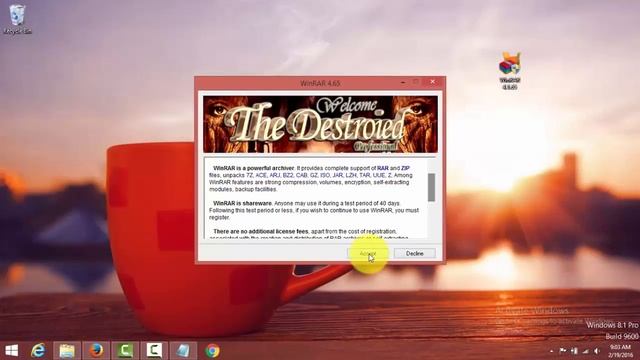Launch Internet Explorer from taskbar
Screen dimensions: 640x360
(38, 351)
